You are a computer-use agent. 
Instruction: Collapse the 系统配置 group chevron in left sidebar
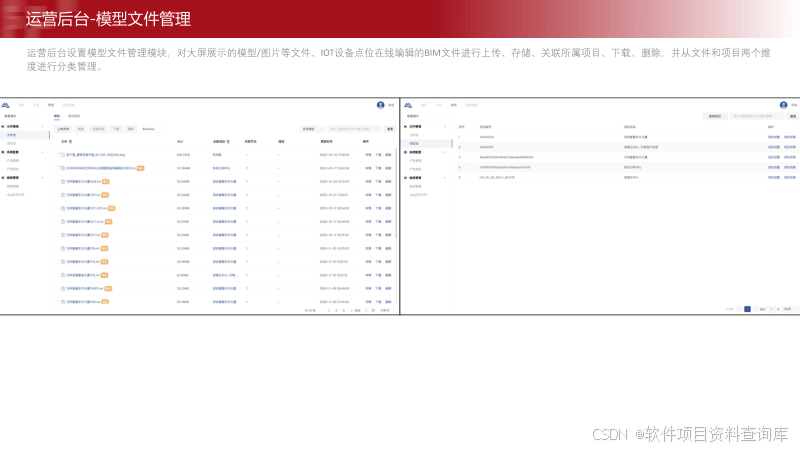click(x=42, y=152)
